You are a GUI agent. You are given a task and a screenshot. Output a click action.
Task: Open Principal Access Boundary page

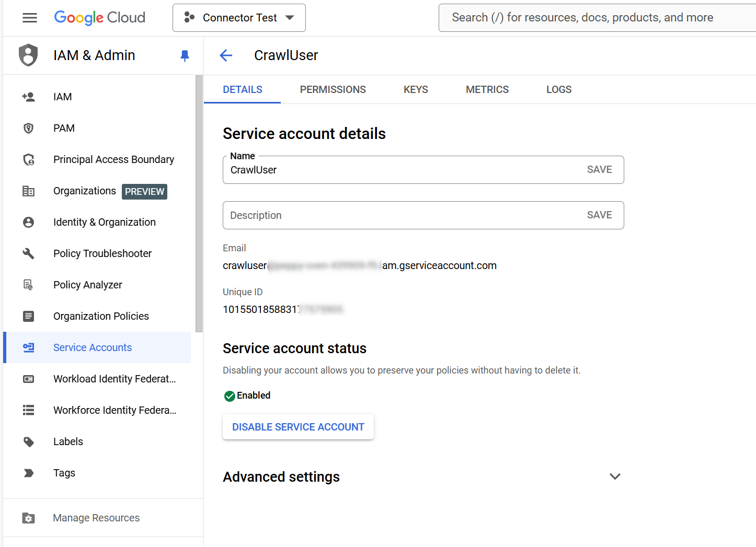click(x=97, y=159)
